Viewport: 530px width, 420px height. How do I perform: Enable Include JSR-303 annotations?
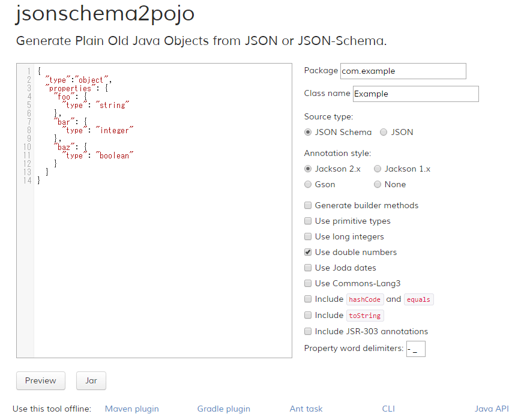click(308, 331)
